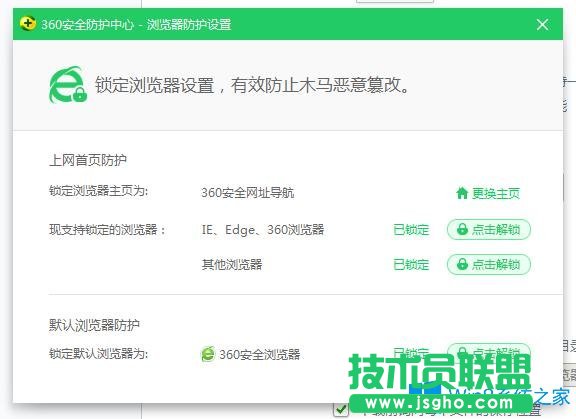This screenshot has width=576, height=419.
Task: Unlock 其他浏览器 with its 点击解锁 button
Action: pyautogui.click(x=489, y=264)
